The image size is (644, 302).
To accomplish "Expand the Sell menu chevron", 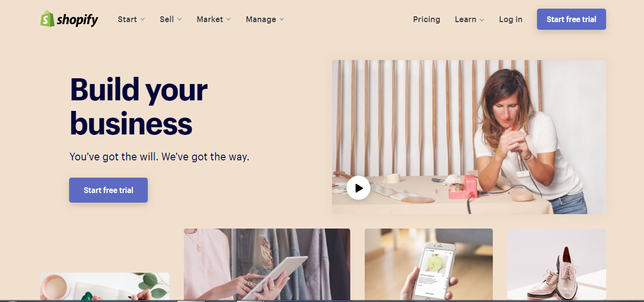I will click(x=179, y=20).
